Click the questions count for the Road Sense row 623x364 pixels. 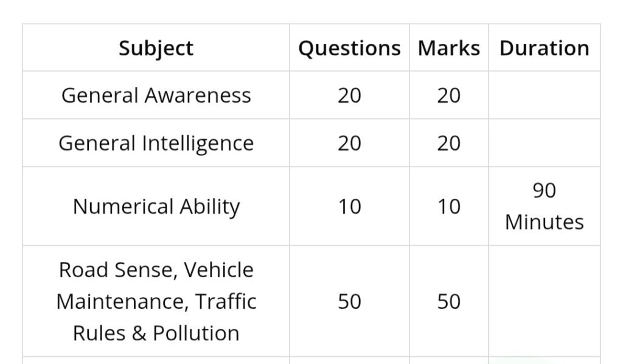coord(349,301)
